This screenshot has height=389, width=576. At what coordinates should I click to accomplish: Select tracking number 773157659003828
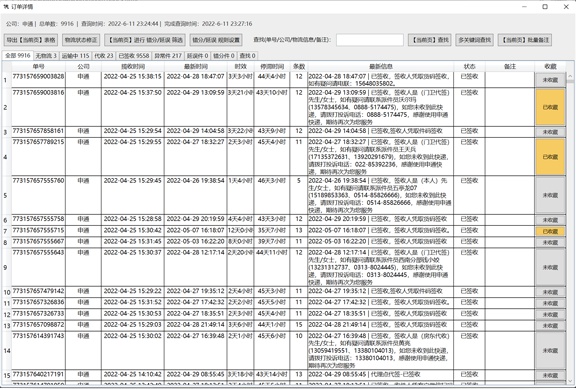pyautogui.click(x=38, y=76)
